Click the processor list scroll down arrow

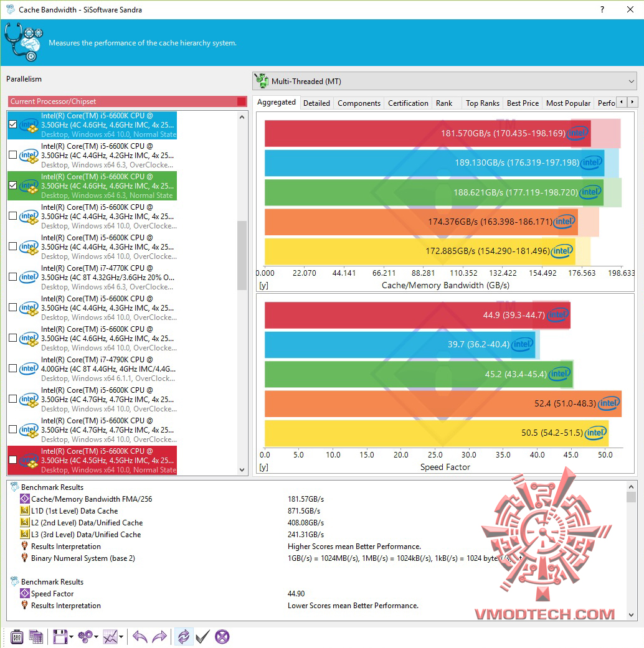coord(242,469)
